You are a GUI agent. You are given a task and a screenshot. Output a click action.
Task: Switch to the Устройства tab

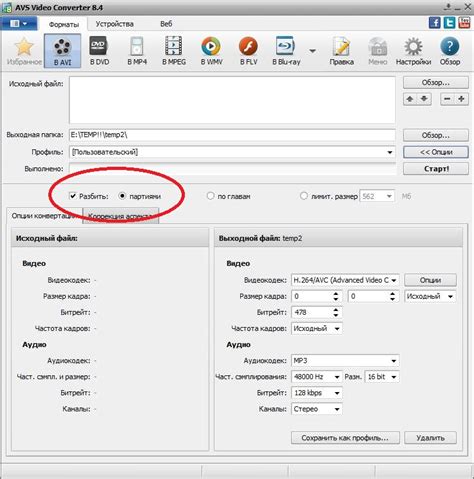pos(114,24)
